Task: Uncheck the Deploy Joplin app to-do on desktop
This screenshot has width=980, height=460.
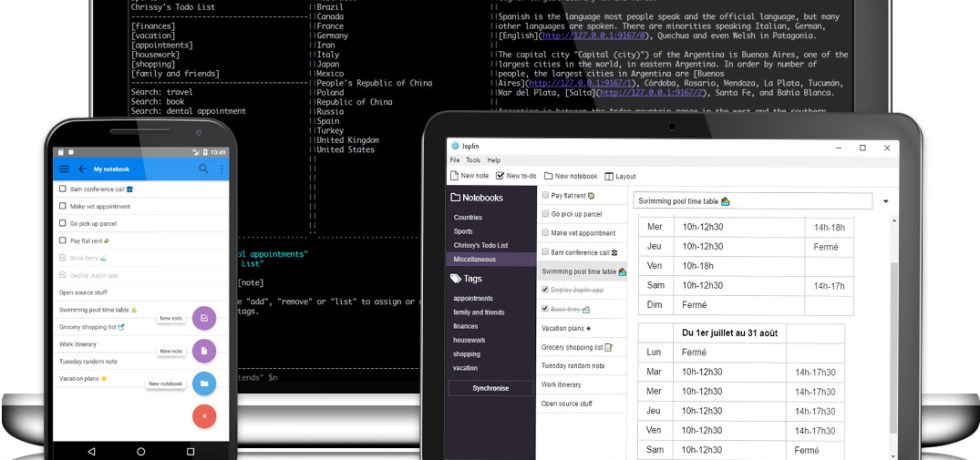Action: pos(545,290)
